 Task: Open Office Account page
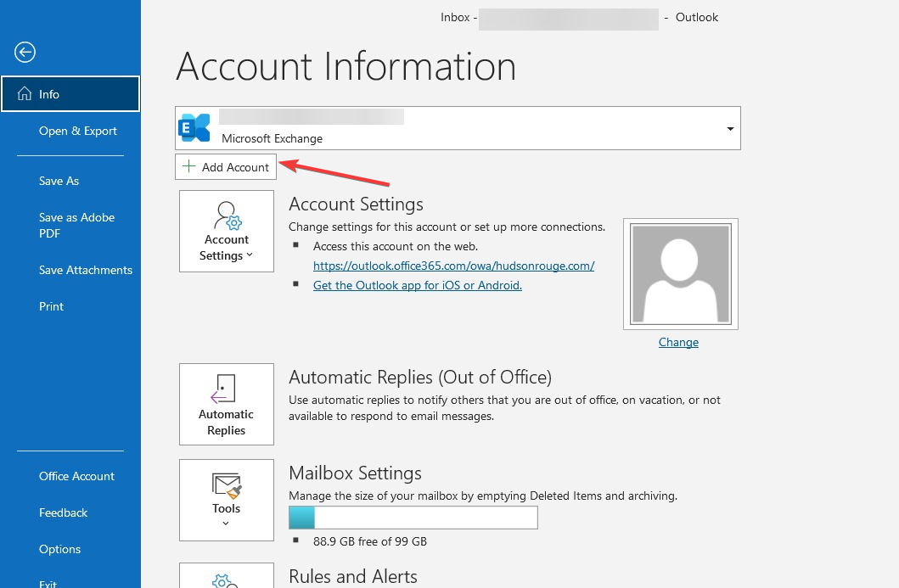pos(76,476)
